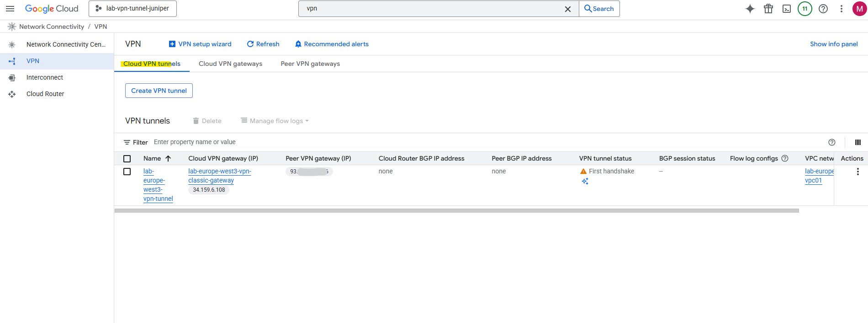The image size is (868, 323).
Task: Open the VPC network link in the tunnel row
Action: (x=819, y=176)
